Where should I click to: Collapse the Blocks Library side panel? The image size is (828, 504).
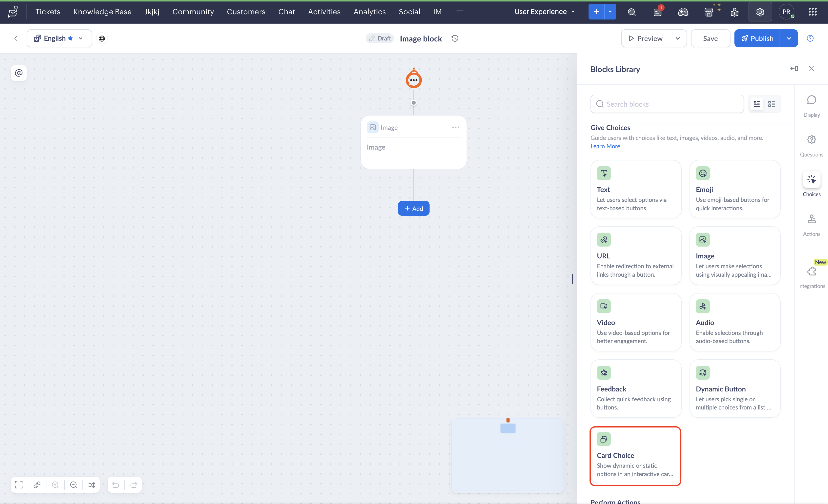794,69
